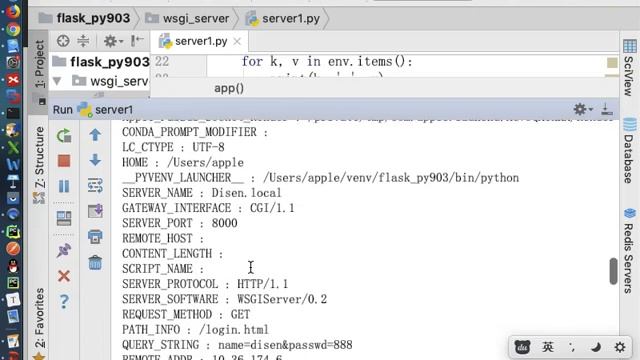Image resolution: width=640 pixels, height=360 pixels.
Task: Toggle input method punctuation mode
Action: (571, 347)
